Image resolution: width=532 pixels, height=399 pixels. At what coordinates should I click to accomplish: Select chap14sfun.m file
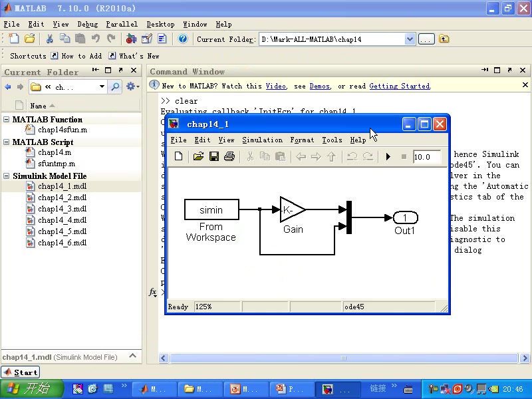point(63,130)
